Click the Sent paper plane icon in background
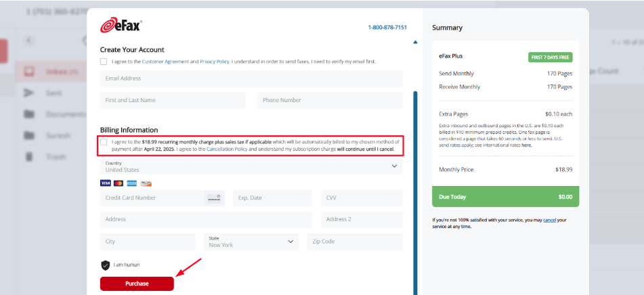Image resolution: width=644 pixels, height=295 pixels. coord(28,93)
